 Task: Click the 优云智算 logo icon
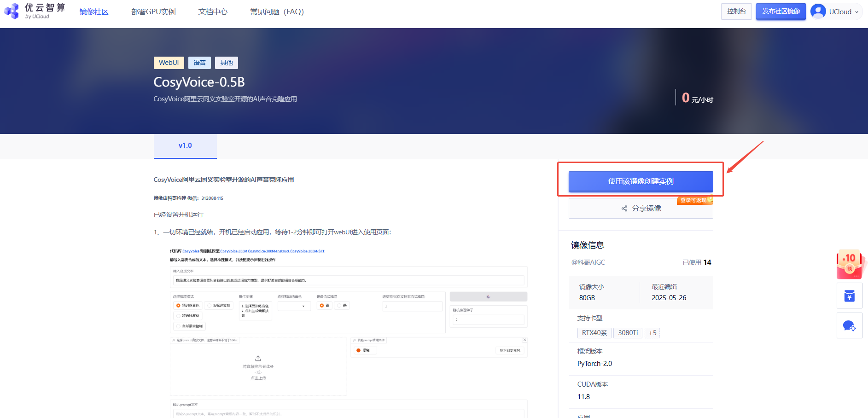click(12, 11)
